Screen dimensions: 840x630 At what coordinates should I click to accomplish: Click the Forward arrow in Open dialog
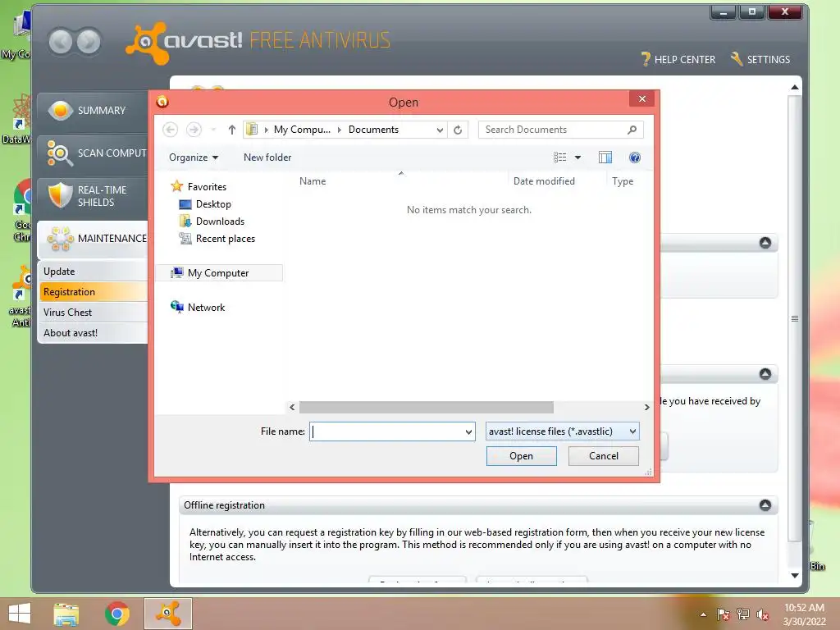coord(194,130)
